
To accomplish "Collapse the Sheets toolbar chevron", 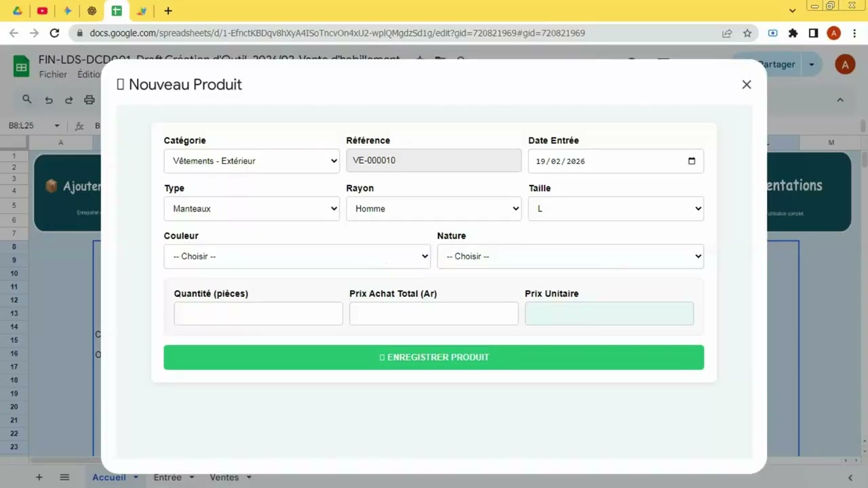I will (840, 100).
